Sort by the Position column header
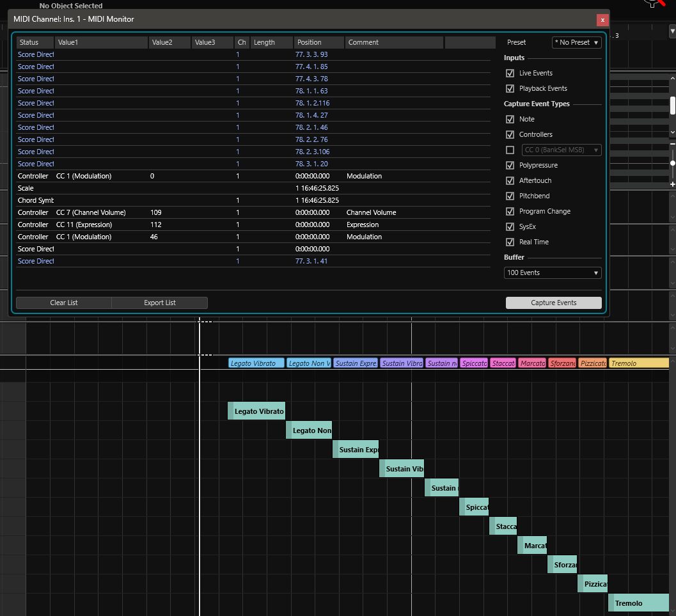Screen dimensions: 676x616 [x=318, y=43]
